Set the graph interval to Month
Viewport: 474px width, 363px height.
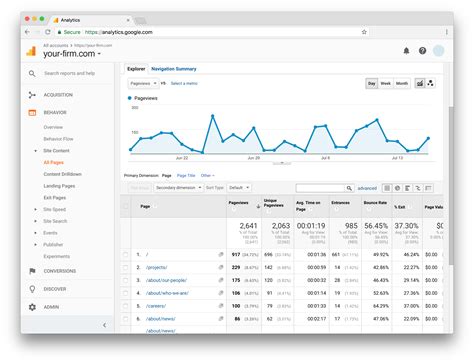pyautogui.click(x=402, y=83)
